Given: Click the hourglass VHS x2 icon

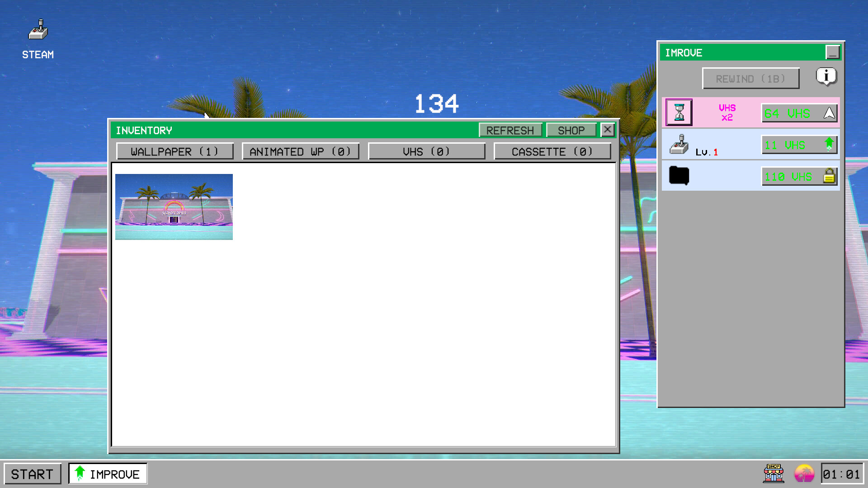Looking at the screenshot, I should tap(679, 112).
